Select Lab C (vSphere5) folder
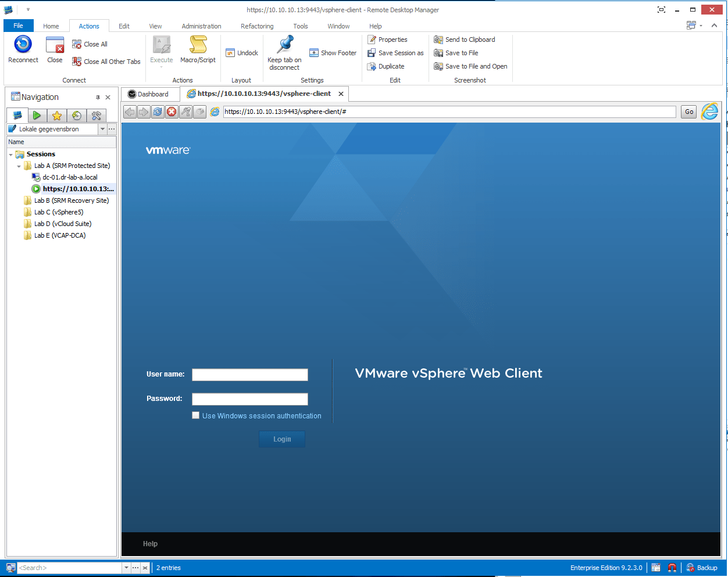The width and height of the screenshot is (728, 577). point(58,212)
